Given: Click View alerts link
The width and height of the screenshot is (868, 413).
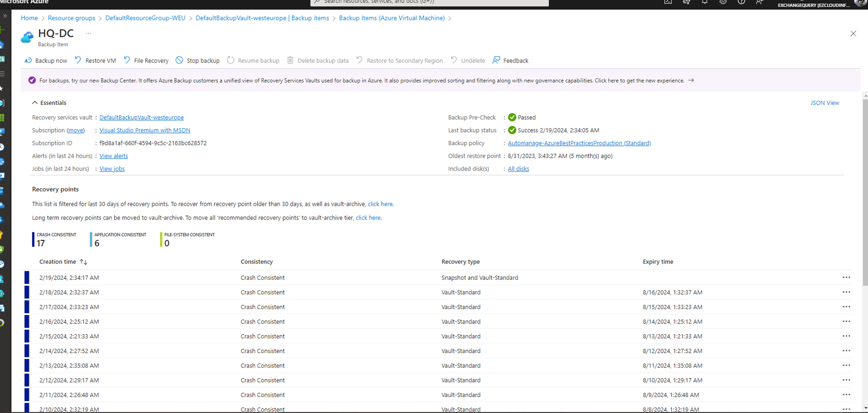Looking at the screenshot, I should (114, 156).
